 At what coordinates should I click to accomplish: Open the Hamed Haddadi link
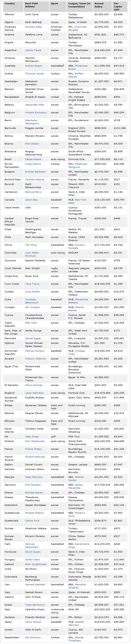tap(35, 584)
